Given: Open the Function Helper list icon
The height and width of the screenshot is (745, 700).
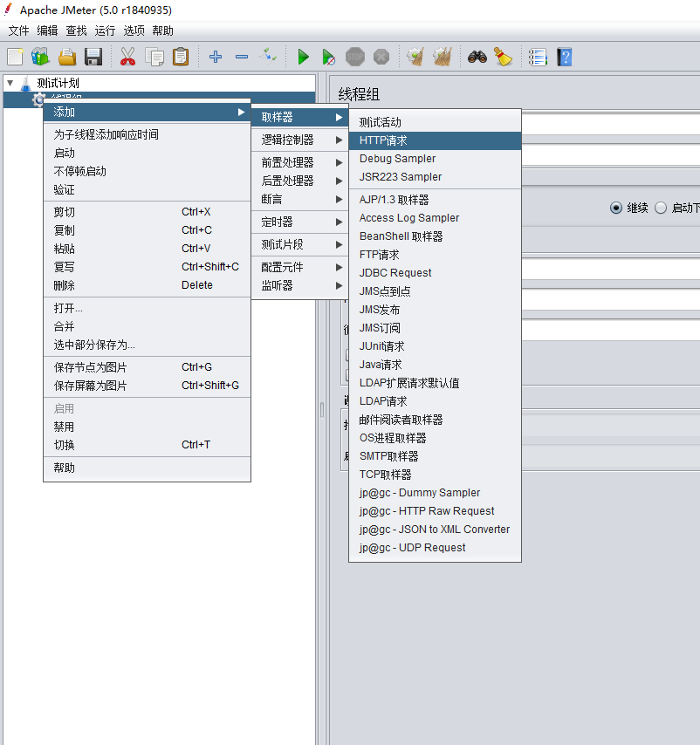Looking at the screenshot, I should [538, 57].
